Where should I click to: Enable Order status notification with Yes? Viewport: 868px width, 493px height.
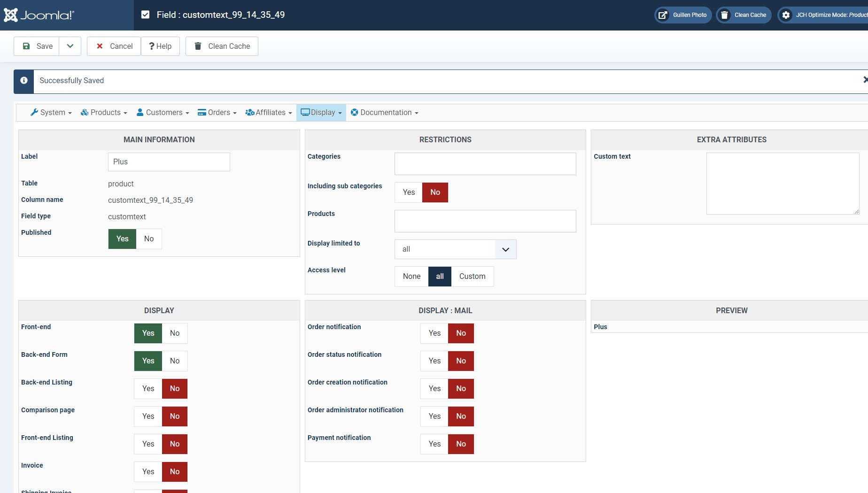tap(434, 361)
